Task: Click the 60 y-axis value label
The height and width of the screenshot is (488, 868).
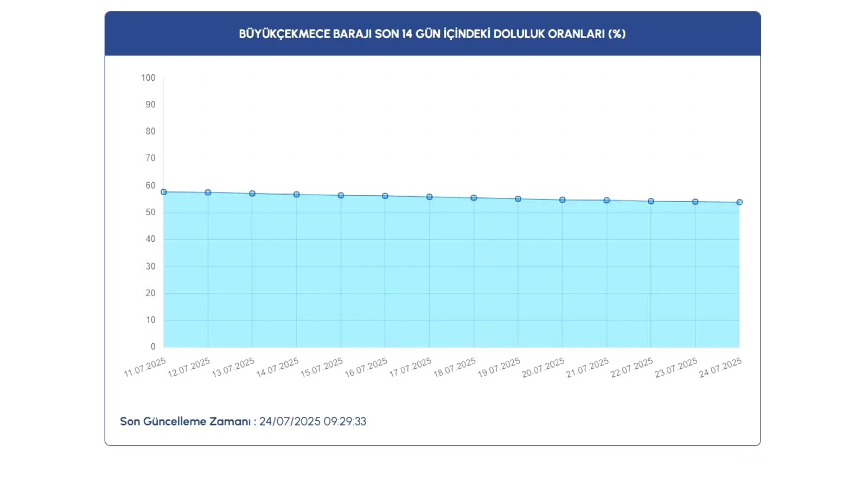Action: (150, 185)
